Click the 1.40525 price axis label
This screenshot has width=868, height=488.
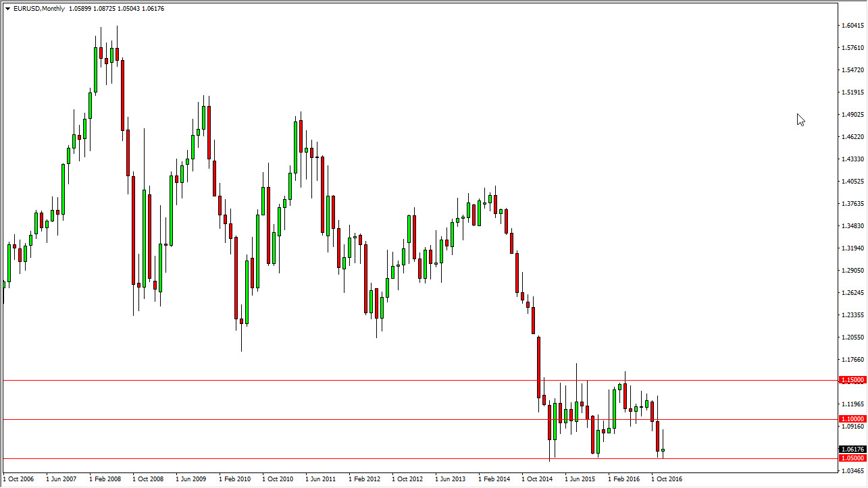(x=852, y=182)
